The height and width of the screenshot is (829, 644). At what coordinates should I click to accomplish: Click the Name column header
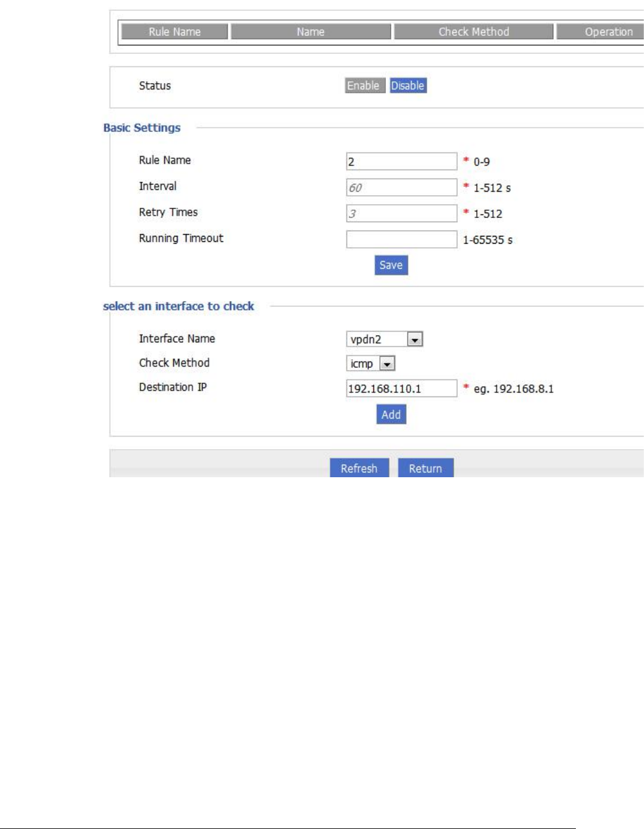pos(311,32)
